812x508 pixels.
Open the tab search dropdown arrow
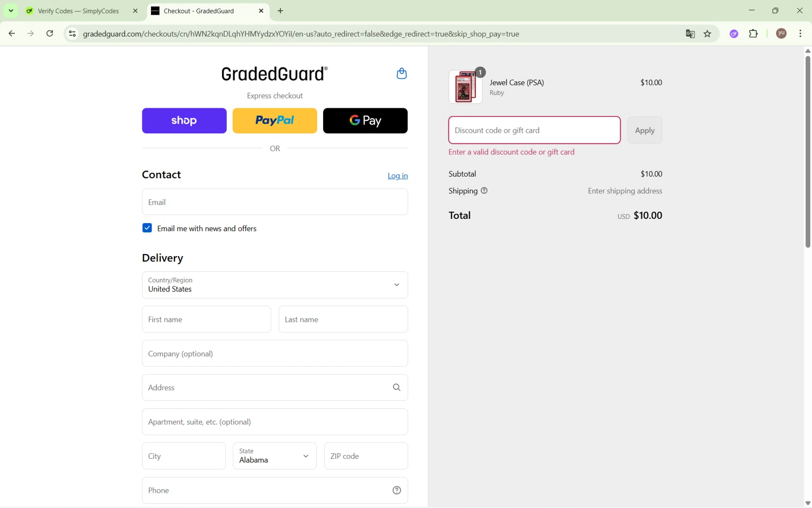tap(11, 11)
